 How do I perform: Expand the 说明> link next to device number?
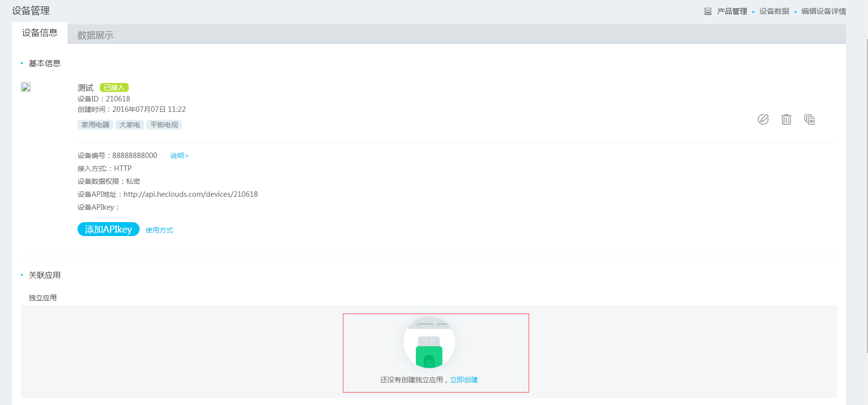pyautogui.click(x=179, y=156)
